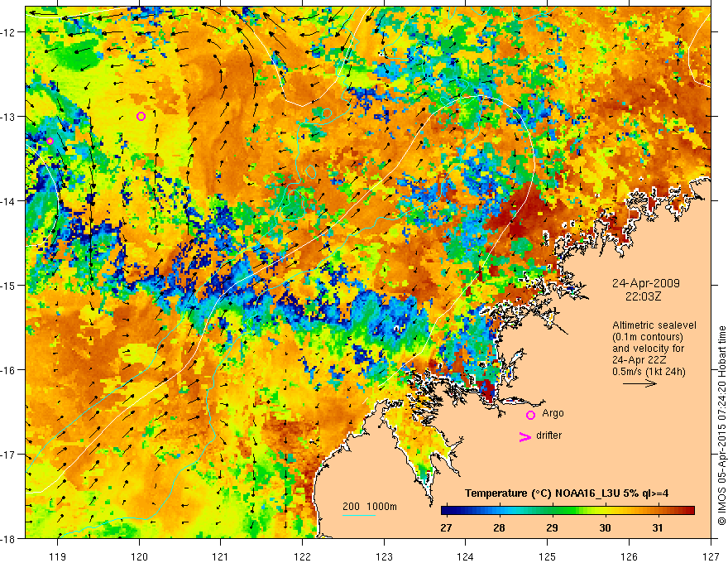Click the colorbar tick label '30'
The width and height of the screenshot is (728, 563).
[x=605, y=528]
